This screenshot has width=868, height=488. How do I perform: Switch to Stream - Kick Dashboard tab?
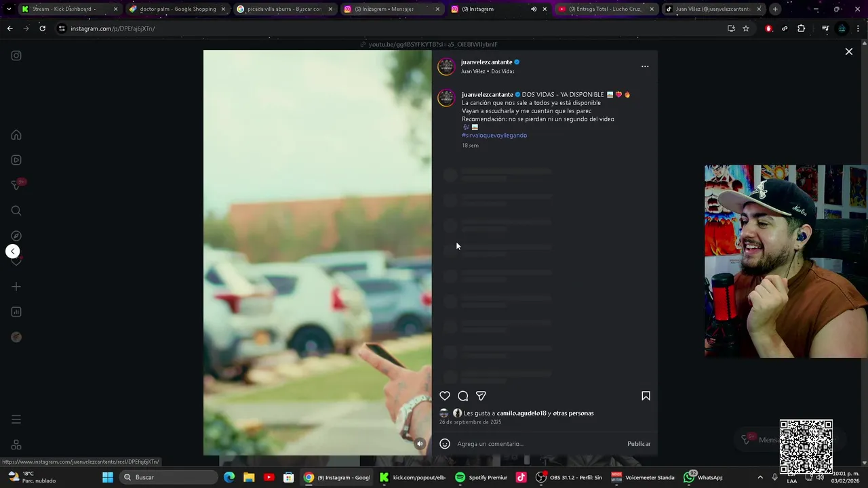click(69, 9)
